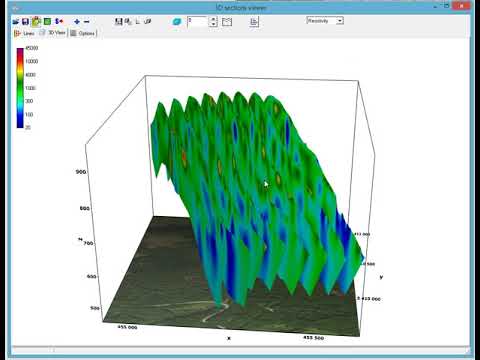Switch to the 3D View tab

pyautogui.click(x=53, y=33)
